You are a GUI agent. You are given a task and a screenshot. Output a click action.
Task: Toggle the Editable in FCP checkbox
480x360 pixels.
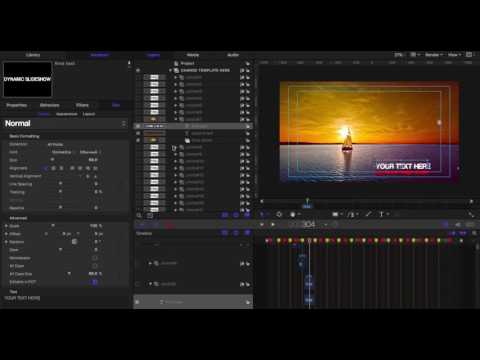95,282
